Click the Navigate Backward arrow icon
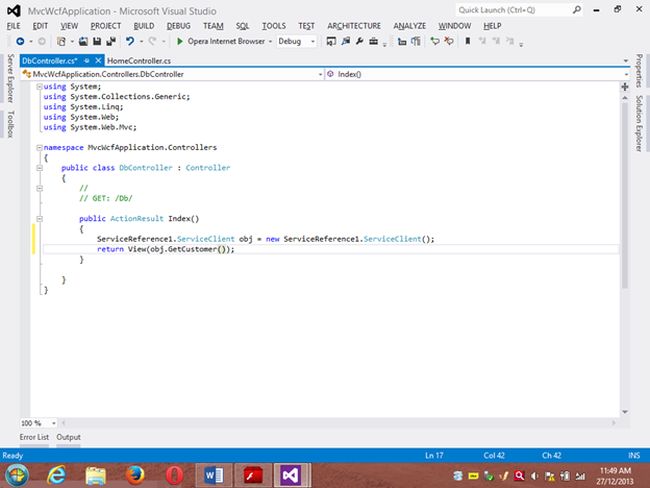Image resolution: width=650 pixels, height=488 pixels. tap(21, 42)
